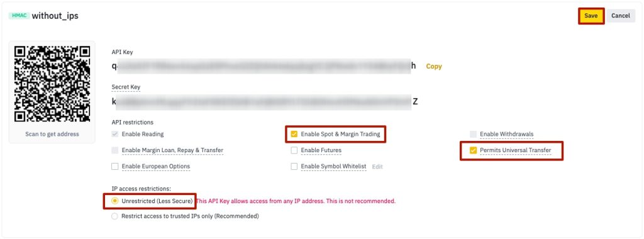Click Enable Withdrawals checkbox
The height and width of the screenshot is (239, 644).
[473, 134]
